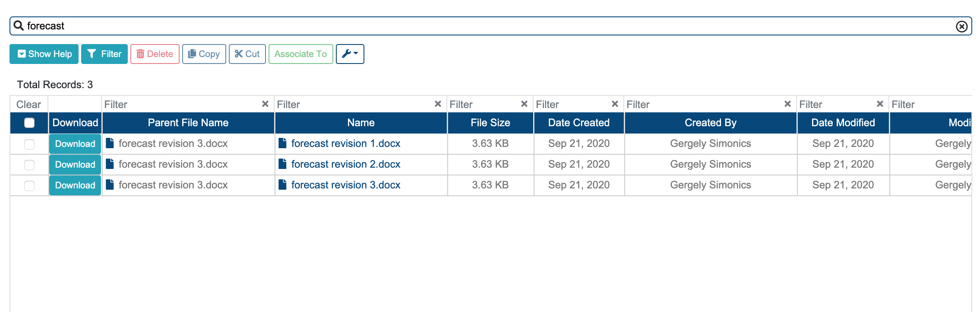Open the wrench tools dropdown
Image resolution: width=980 pixels, height=312 pixels.
coord(350,54)
